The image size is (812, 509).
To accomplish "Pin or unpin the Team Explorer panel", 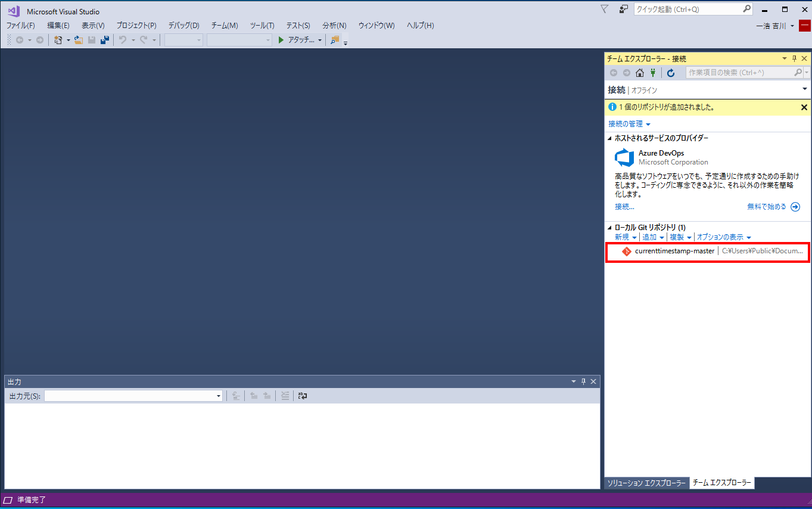I will click(x=794, y=58).
